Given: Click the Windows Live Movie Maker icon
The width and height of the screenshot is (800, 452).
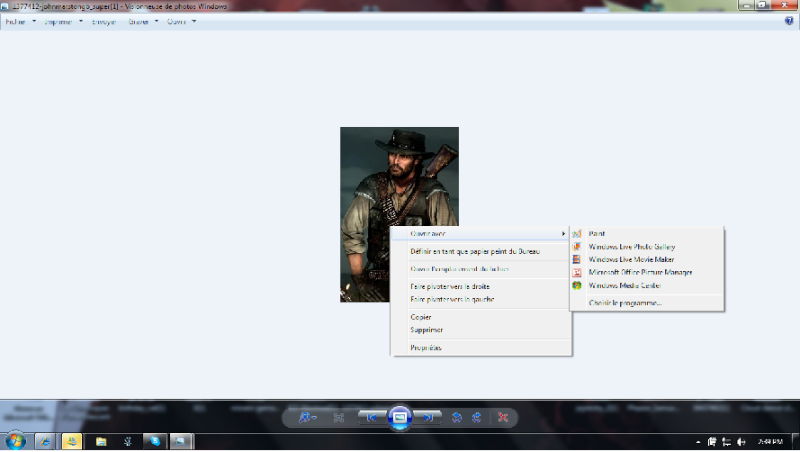Looking at the screenshot, I should (x=577, y=260).
